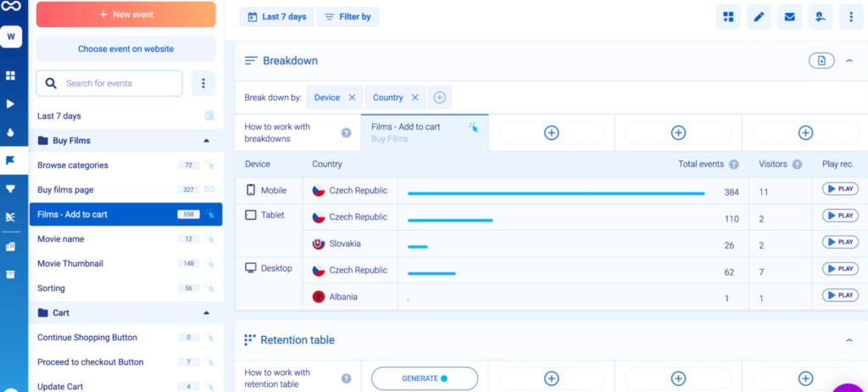Select the events flag icon in sidebar

10,161
